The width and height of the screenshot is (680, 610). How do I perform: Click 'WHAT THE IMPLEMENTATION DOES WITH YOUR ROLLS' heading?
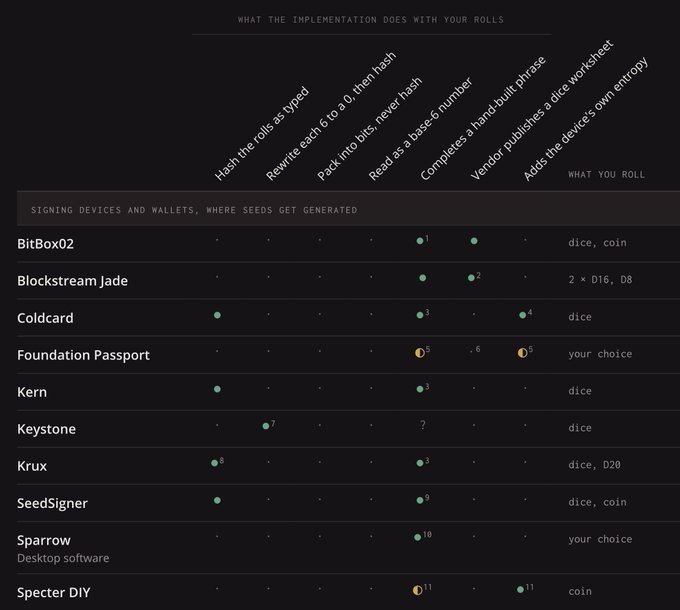[x=371, y=20]
